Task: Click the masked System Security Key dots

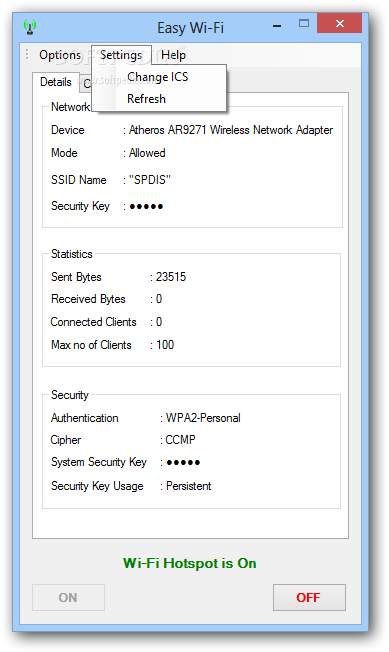Action: [183, 462]
